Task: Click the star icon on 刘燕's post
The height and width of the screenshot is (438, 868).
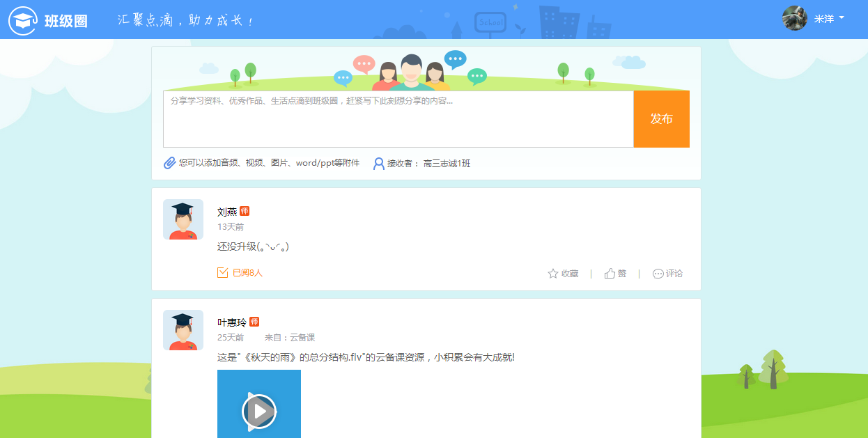Action: tap(553, 274)
